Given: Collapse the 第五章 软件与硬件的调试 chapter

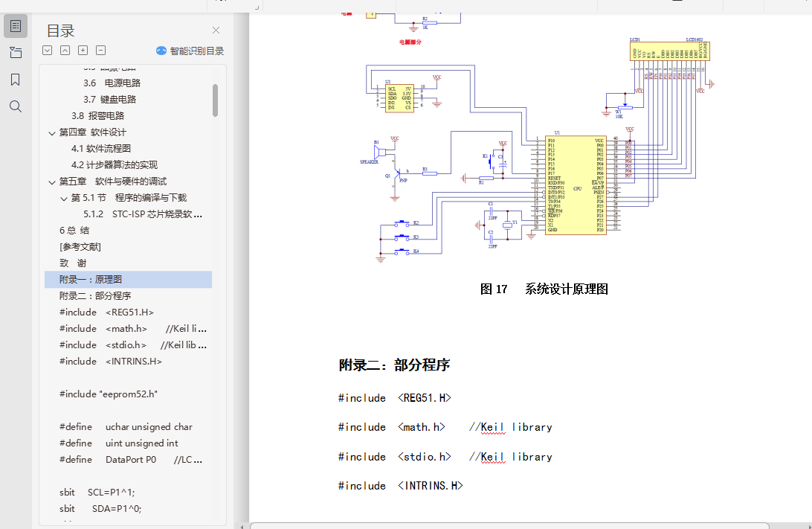Looking at the screenshot, I should click(52, 182).
